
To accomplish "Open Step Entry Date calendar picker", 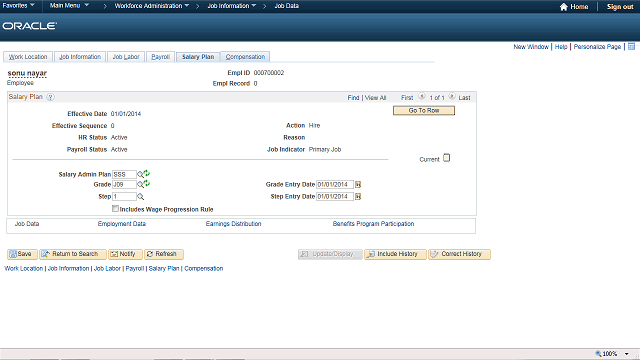I will 358,197.
